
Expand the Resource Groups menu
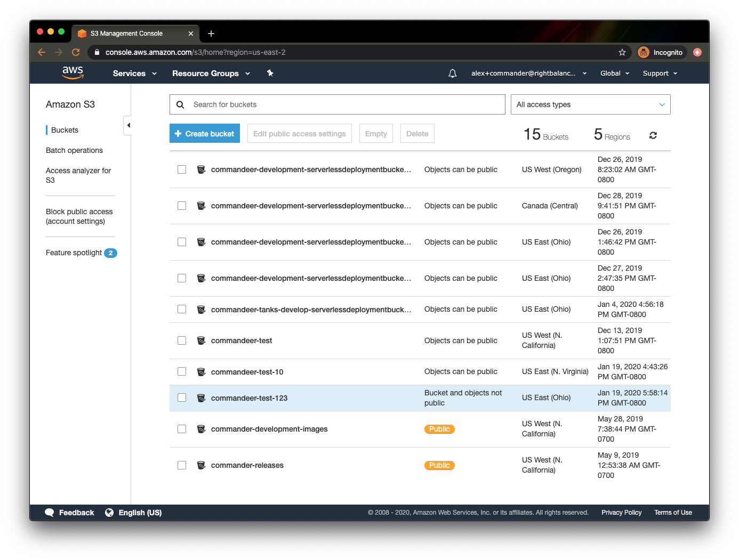[211, 74]
